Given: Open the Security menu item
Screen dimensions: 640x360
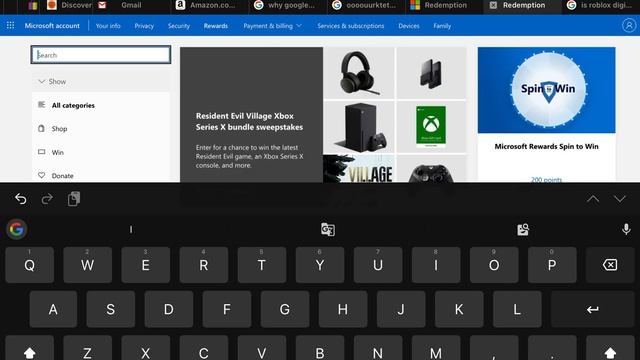Looking at the screenshot, I should 179,26.
